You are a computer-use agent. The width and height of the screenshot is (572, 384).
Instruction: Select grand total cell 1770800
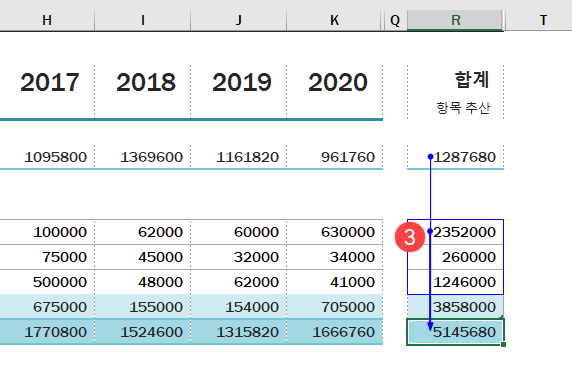[47, 332]
